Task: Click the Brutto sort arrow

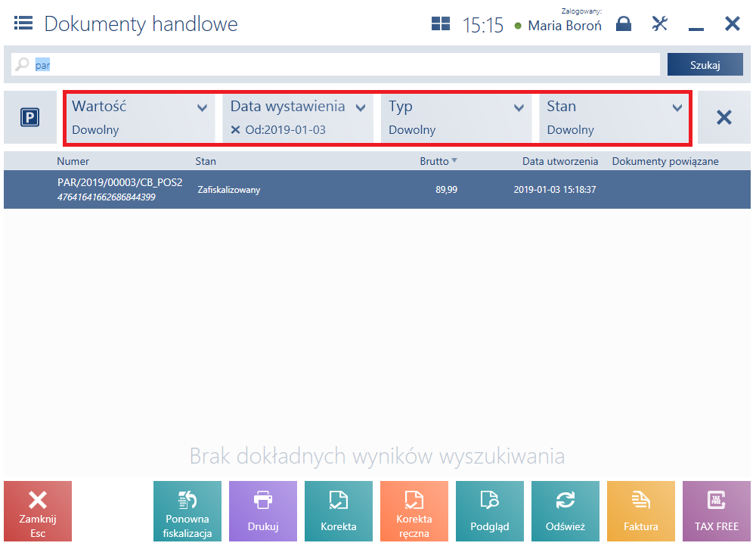Action: (454, 160)
